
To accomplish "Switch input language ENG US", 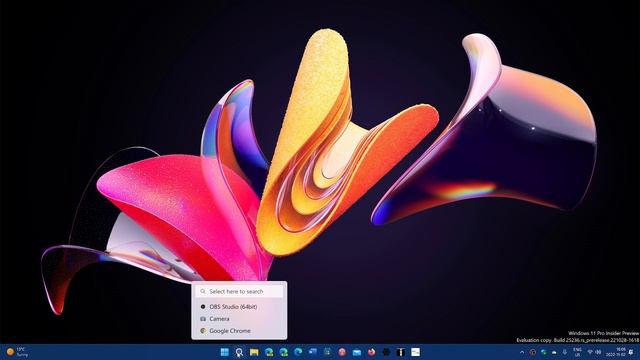I will pos(577,352).
